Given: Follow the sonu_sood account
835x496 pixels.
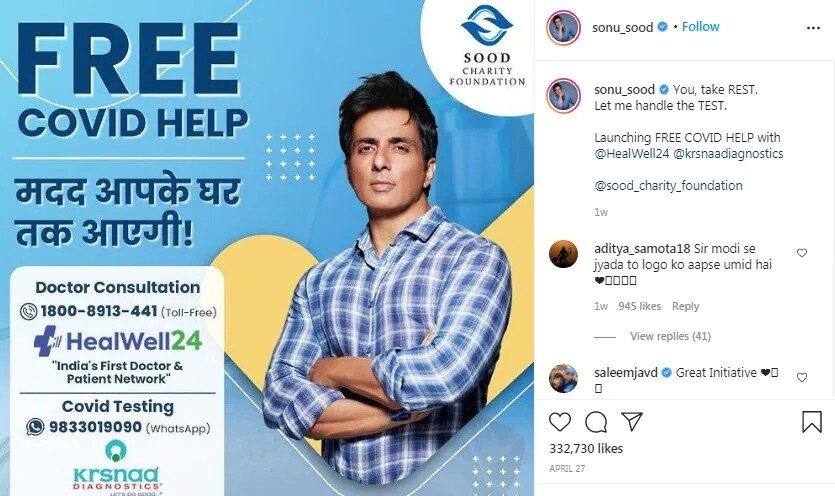Looking at the screenshot, I should click(x=700, y=27).
